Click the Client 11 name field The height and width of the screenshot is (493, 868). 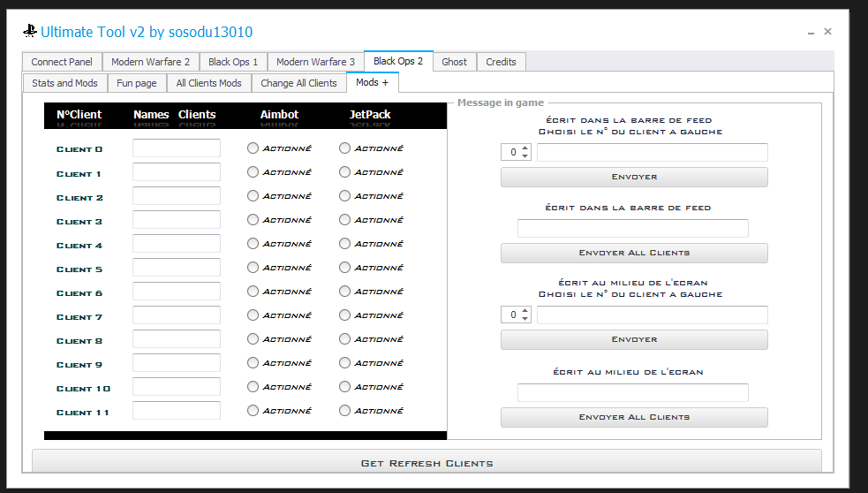(177, 410)
